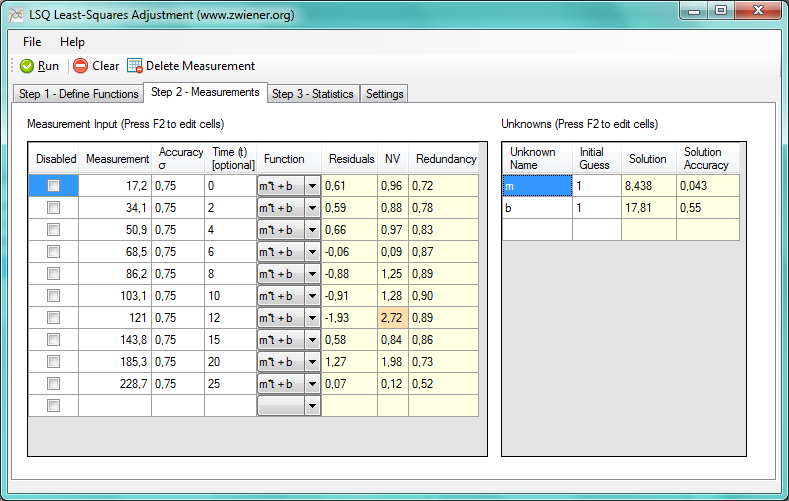Screen dimensions: 789x501
Task: Switch to Step 3 - Statistics tab
Action: [x=313, y=94]
